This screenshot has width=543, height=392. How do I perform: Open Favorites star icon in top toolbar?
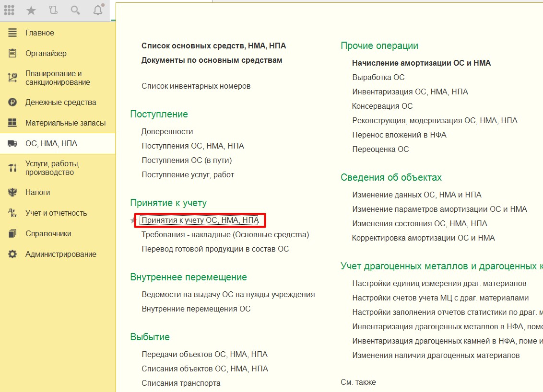[x=31, y=11]
